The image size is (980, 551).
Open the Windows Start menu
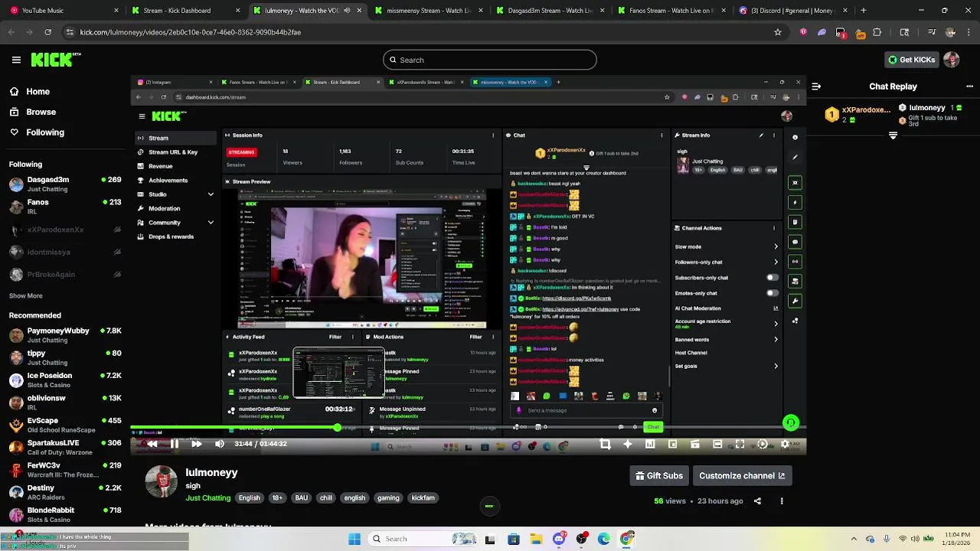click(x=354, y=539)
